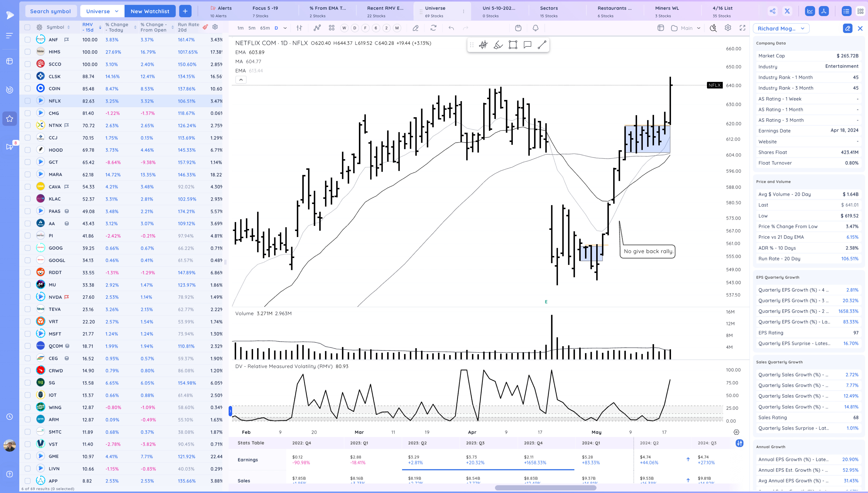868x493 pixels.
Task: Sort by RMV - 15d column
Action: click(x=92, y=27)
